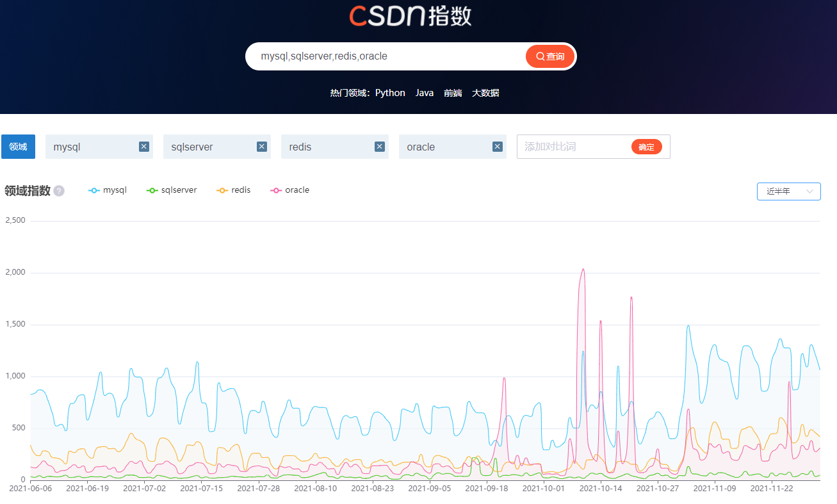Click the help icon beside 领域指数
The height and width of the screenshot is (504, 837).
(59, 191)
